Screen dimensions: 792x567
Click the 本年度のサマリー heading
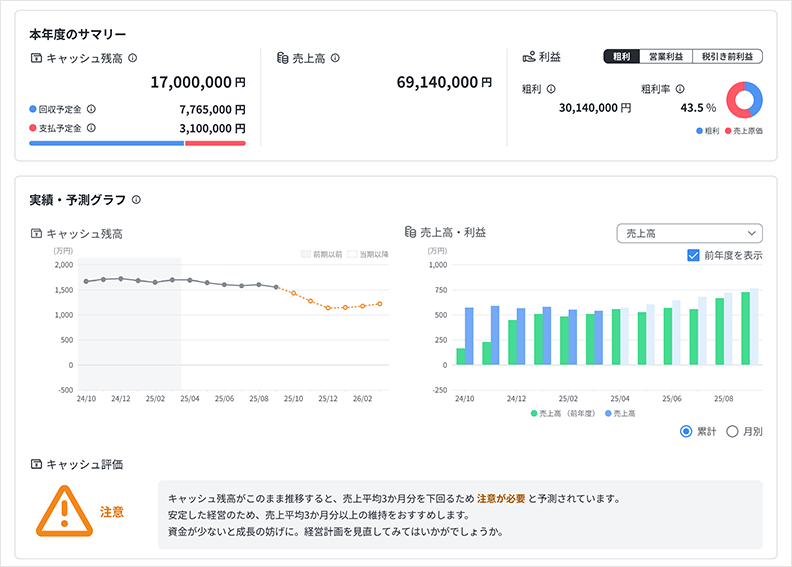78,34
